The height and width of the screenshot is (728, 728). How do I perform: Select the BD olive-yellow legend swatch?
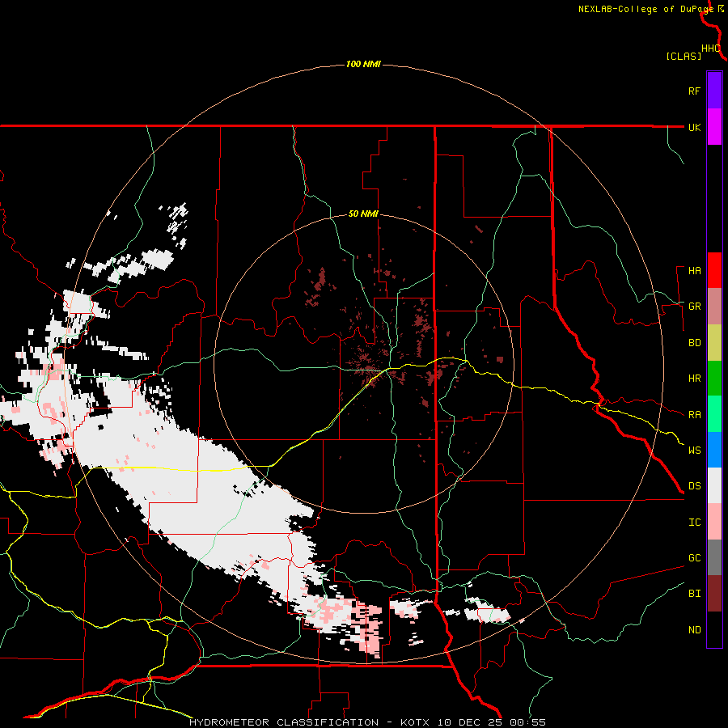(714, 343)
